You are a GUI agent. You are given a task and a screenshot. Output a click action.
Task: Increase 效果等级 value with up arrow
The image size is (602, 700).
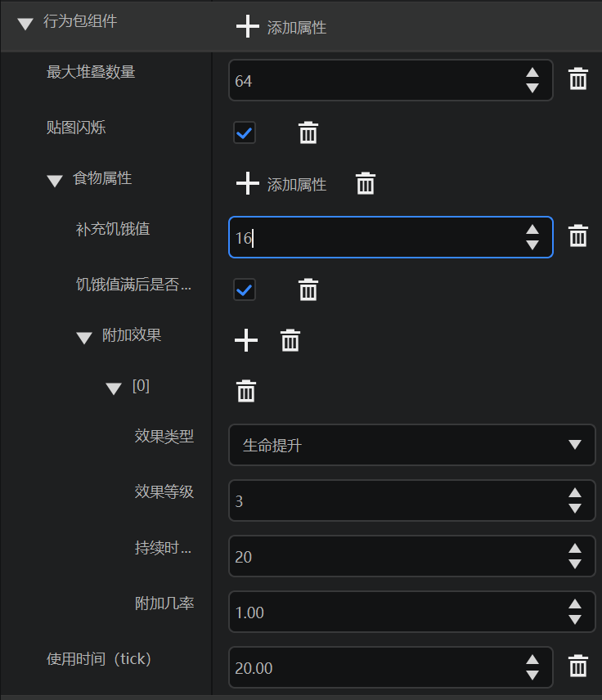[575, 493]
